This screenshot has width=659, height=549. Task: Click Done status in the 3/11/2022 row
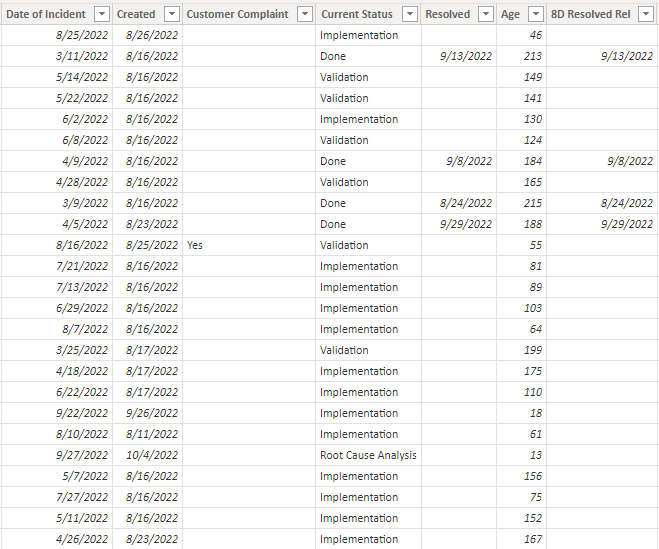click(368, 56)
